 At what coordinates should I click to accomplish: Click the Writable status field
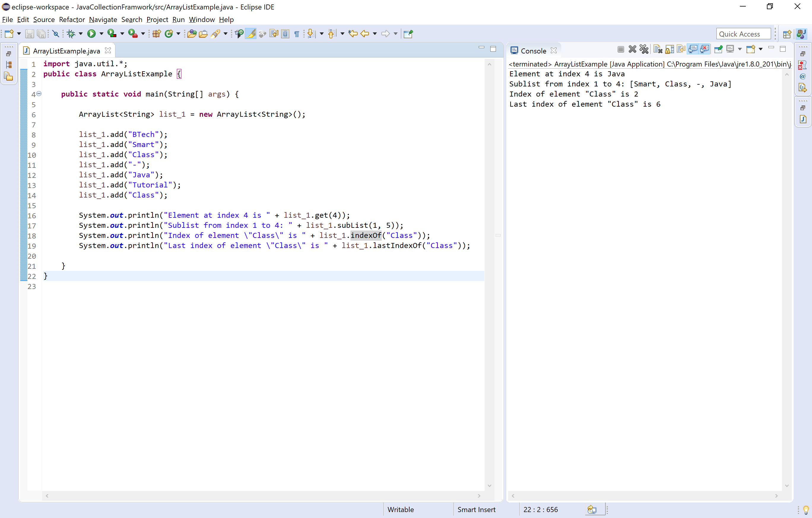point(400,509)
